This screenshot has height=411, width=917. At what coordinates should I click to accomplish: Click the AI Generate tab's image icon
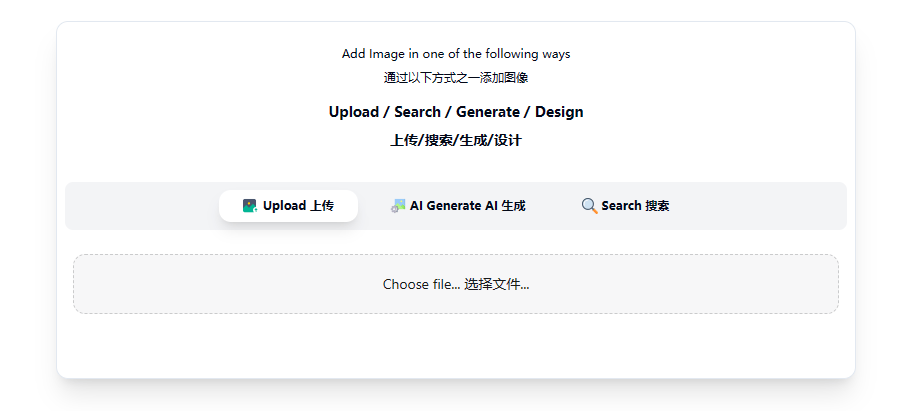[398, 206]
